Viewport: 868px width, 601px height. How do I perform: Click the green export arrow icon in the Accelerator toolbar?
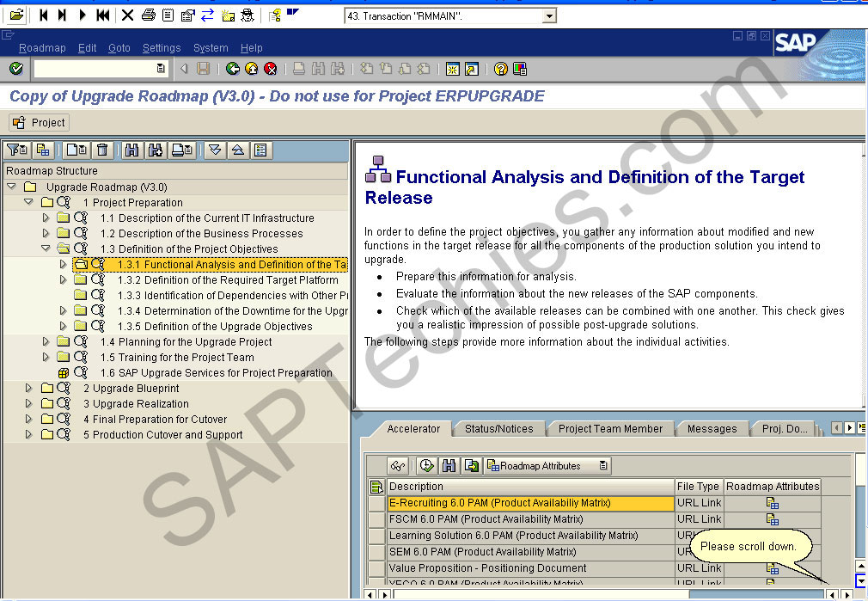[472, 466]
